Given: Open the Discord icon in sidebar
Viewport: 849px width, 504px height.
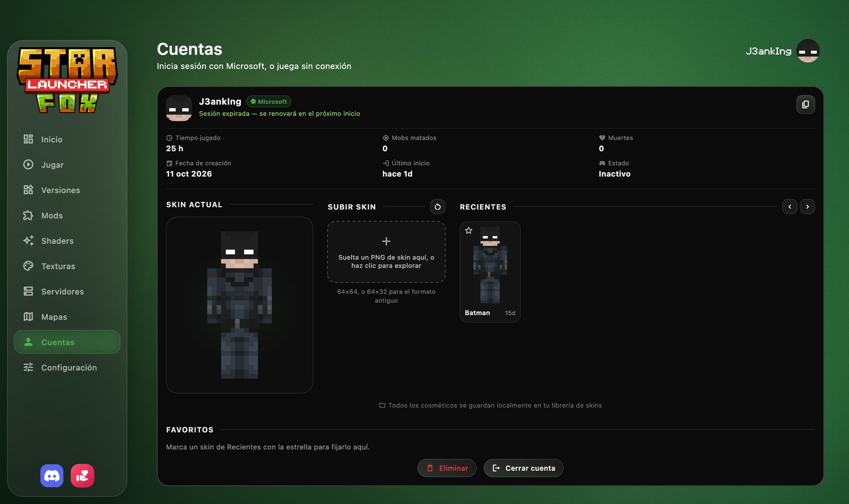Looking at the screenshot, I should click(x=52, y=476).
